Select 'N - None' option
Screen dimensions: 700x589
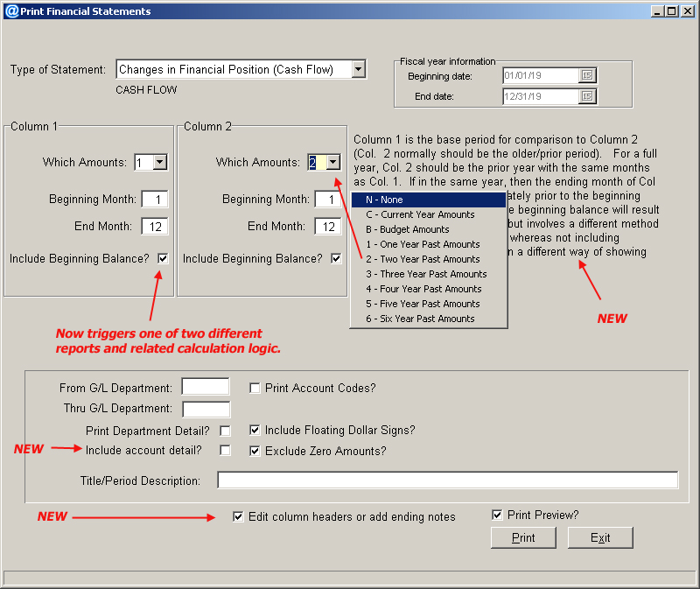click(x=429, y=200)
